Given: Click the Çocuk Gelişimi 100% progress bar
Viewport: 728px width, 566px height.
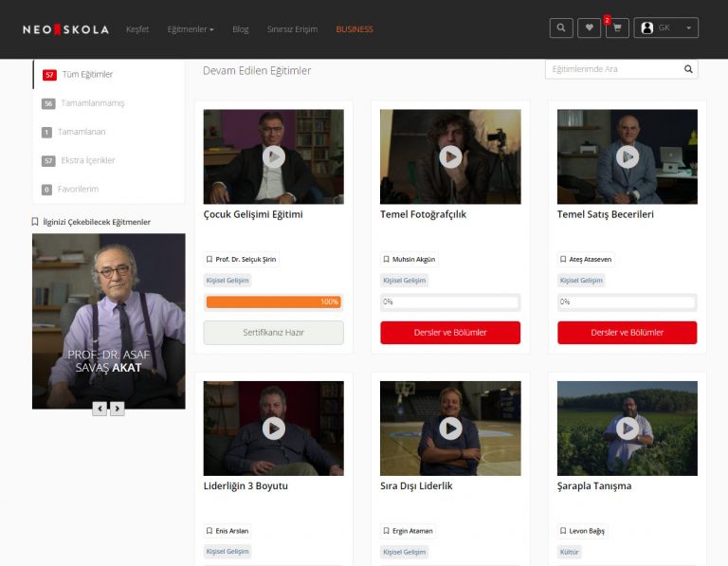Looking at the screenshot, I should click(x=273, y=302).
